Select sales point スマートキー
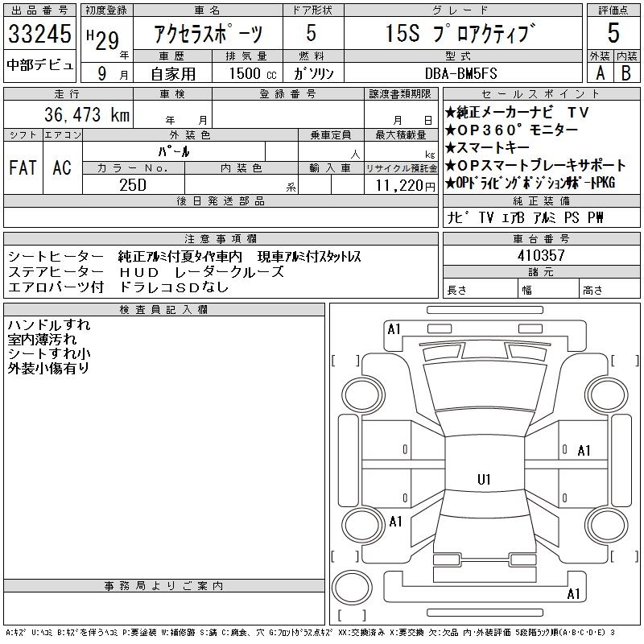 487,147
